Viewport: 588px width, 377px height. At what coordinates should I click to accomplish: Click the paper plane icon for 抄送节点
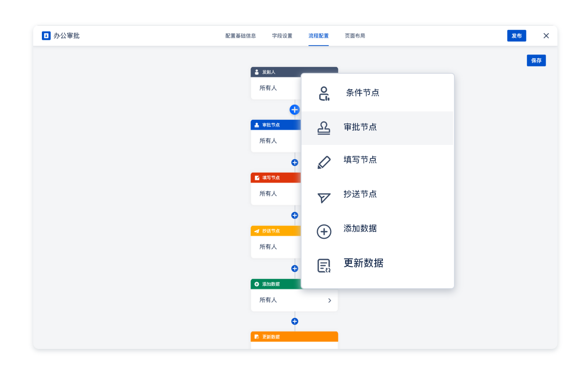tap(324, 197)
